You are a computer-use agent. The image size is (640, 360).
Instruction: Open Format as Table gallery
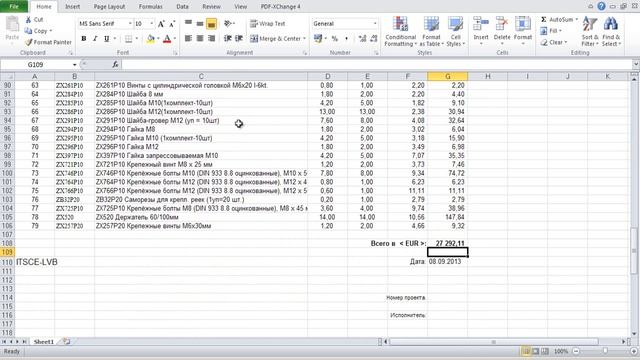coord(431,31)
